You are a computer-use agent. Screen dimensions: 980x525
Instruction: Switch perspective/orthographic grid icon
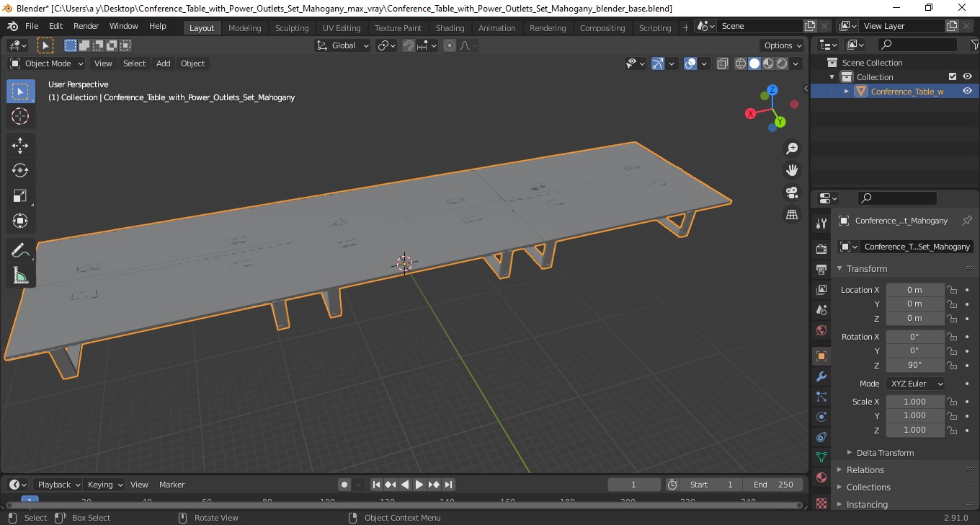[x=792, y=215]
